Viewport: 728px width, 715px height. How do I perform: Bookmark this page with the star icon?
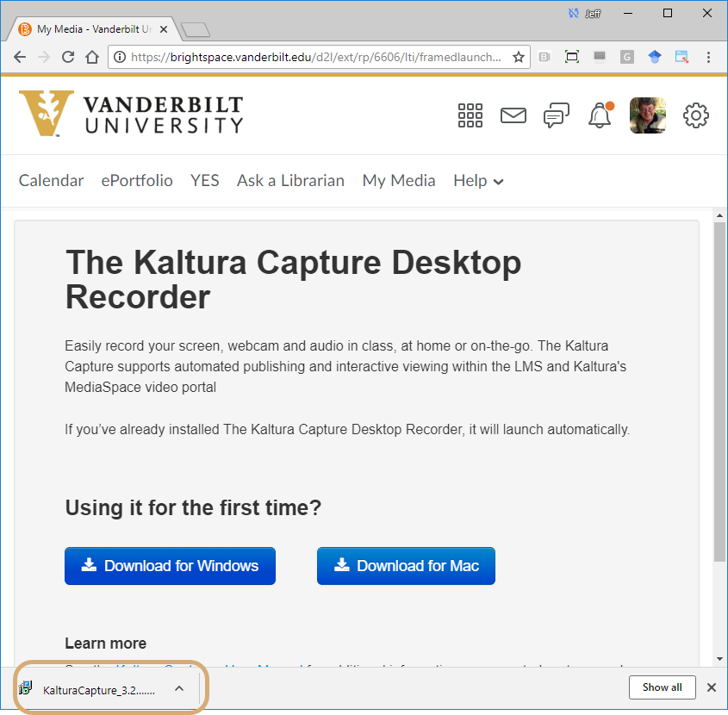[519, 58]
